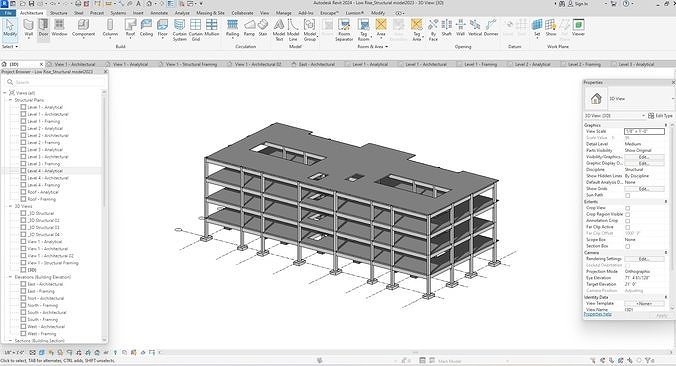Viewport: 676px width, 366px height.
Task: Click the View Scale value field
Action: pos(644,131)
